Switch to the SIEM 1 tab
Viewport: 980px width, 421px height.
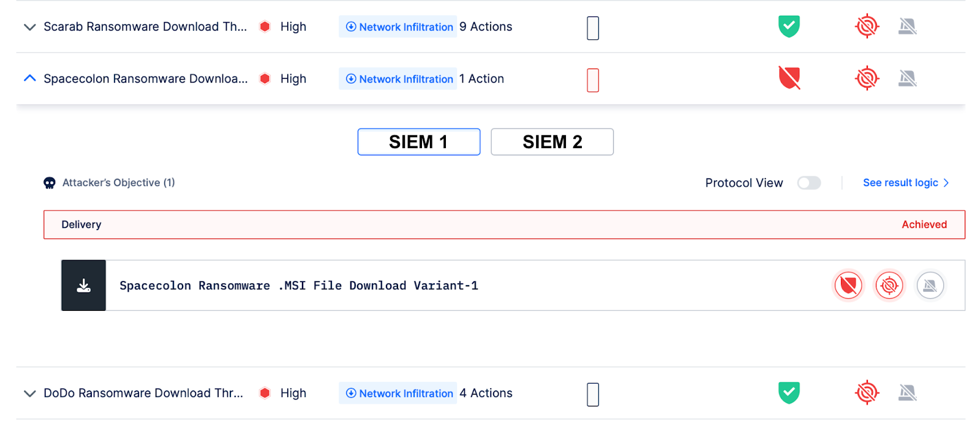coord(419,142)
